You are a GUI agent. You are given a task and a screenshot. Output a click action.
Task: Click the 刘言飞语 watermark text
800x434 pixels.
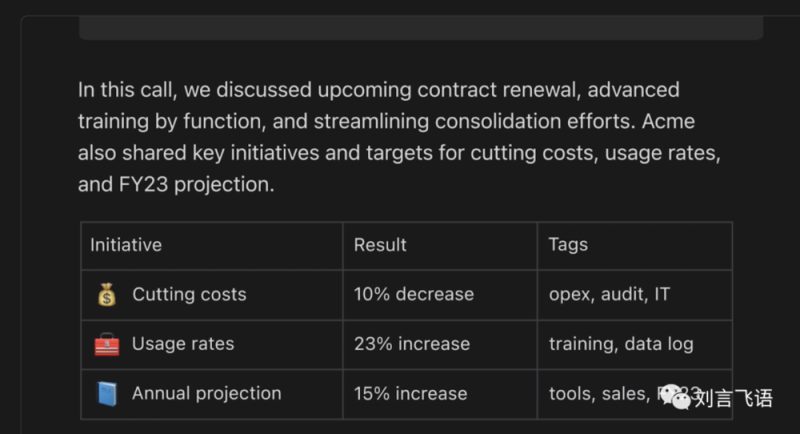[x=733, y=400]
